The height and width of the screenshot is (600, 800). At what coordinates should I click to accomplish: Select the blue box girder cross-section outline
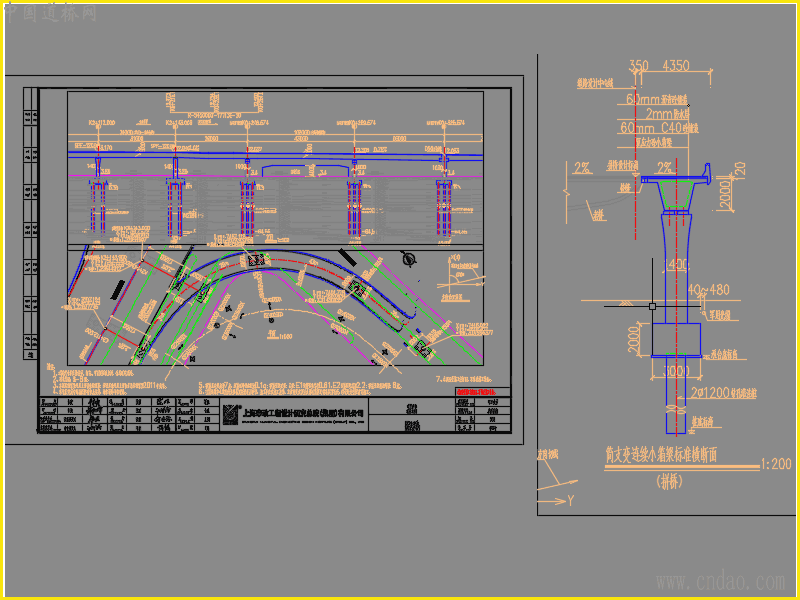676,193
